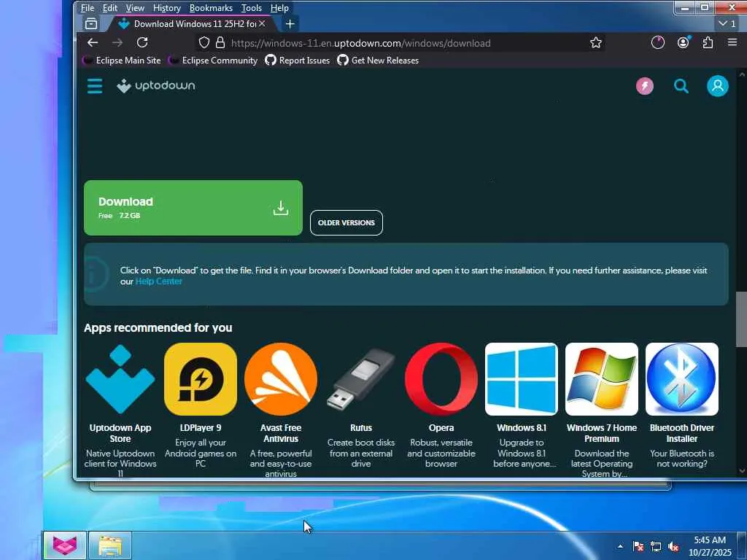Reload the current page
The width and height of the screenshot is (747, 560).
click(x=142, y=43)
